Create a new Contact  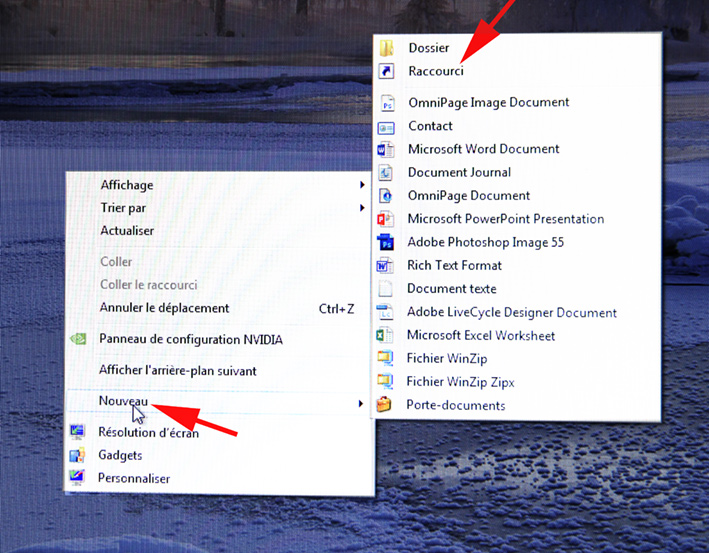click(x=517, y=126)
